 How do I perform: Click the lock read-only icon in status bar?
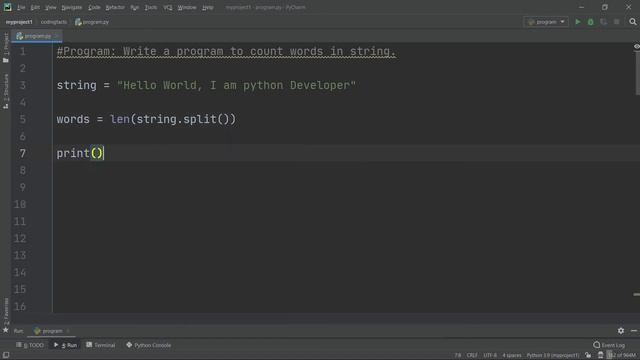point(588,355)
